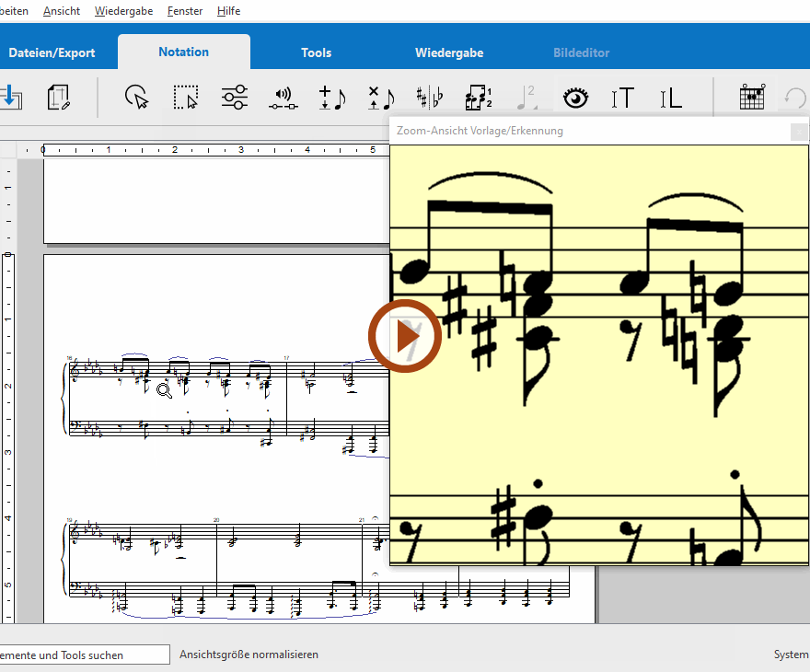
Task: Select the insert note tool
Action: pyautogui.click(x=331, y=97)
